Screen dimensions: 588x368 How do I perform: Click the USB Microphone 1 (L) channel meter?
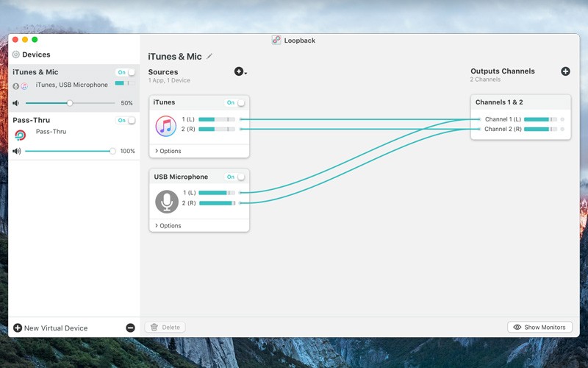217,193
